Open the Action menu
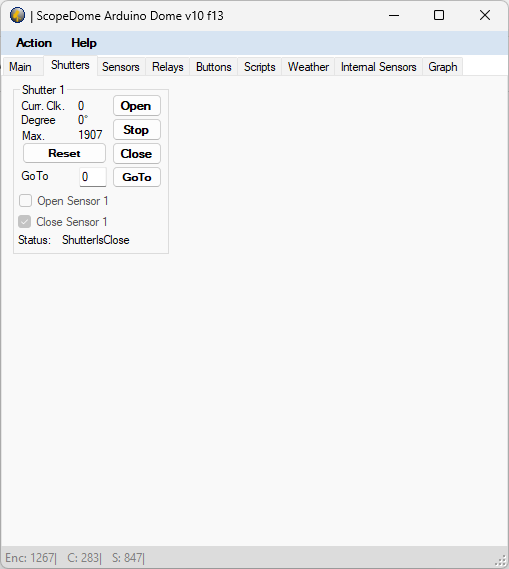Screen dimensions: 509x569 (34, 43)
